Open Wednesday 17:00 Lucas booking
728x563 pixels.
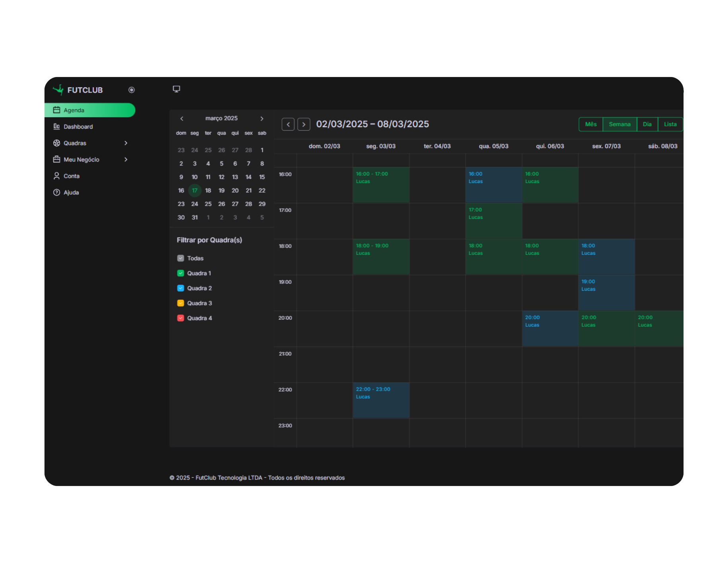(494, 221)
